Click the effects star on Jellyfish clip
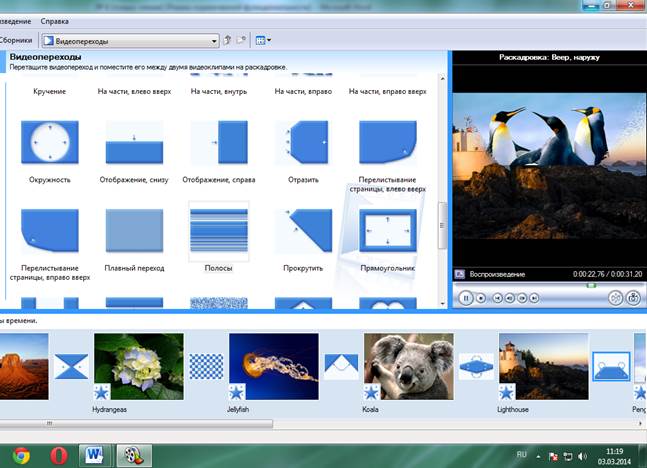 pos(237,392)
